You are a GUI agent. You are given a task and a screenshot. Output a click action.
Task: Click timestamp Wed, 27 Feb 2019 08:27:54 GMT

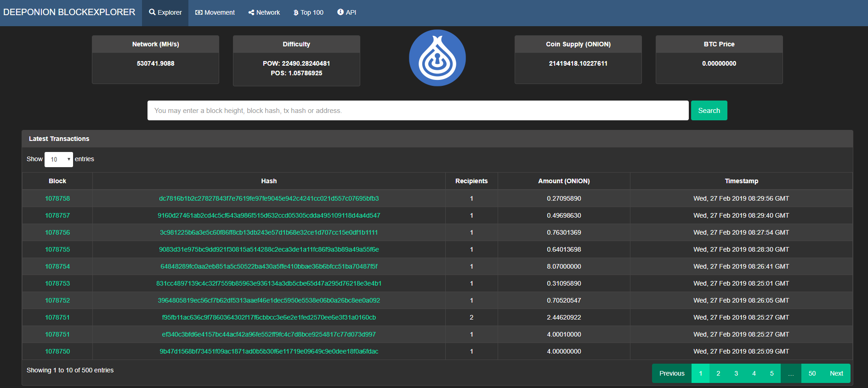pyautogui.click(x=741, y=232)
